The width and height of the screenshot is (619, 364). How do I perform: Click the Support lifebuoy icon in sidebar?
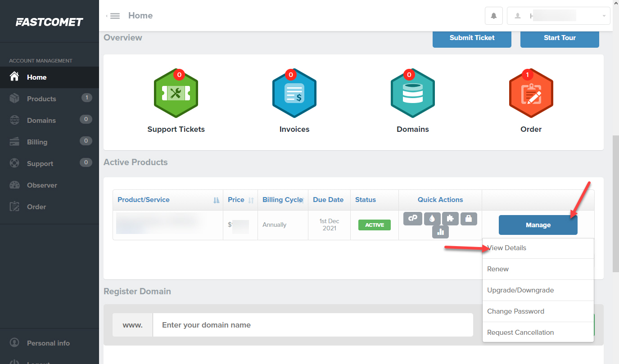point(14,163)
